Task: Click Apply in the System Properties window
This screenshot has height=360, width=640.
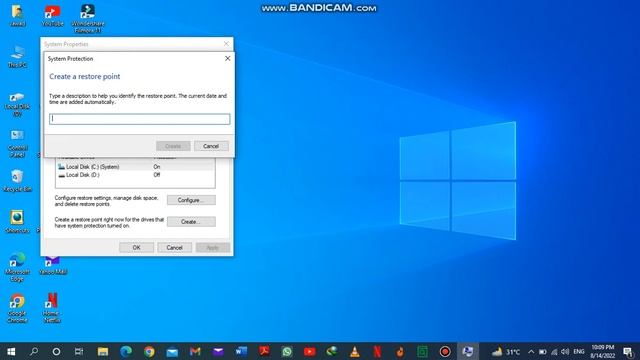Action: (213, 247)
